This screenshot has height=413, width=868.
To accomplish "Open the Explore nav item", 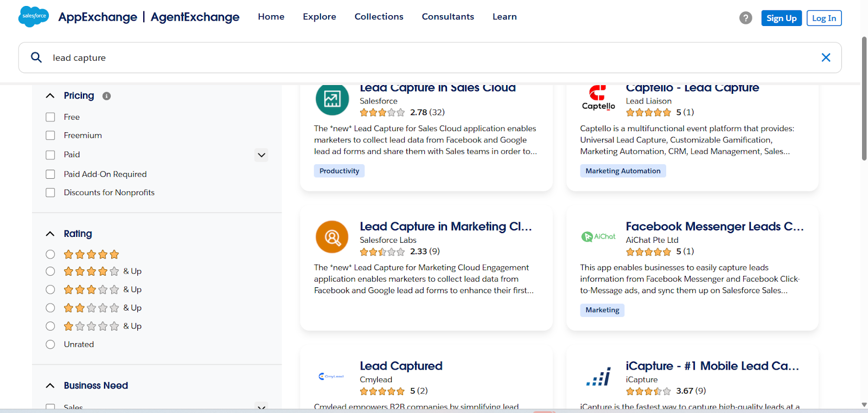I will point(320,17).
